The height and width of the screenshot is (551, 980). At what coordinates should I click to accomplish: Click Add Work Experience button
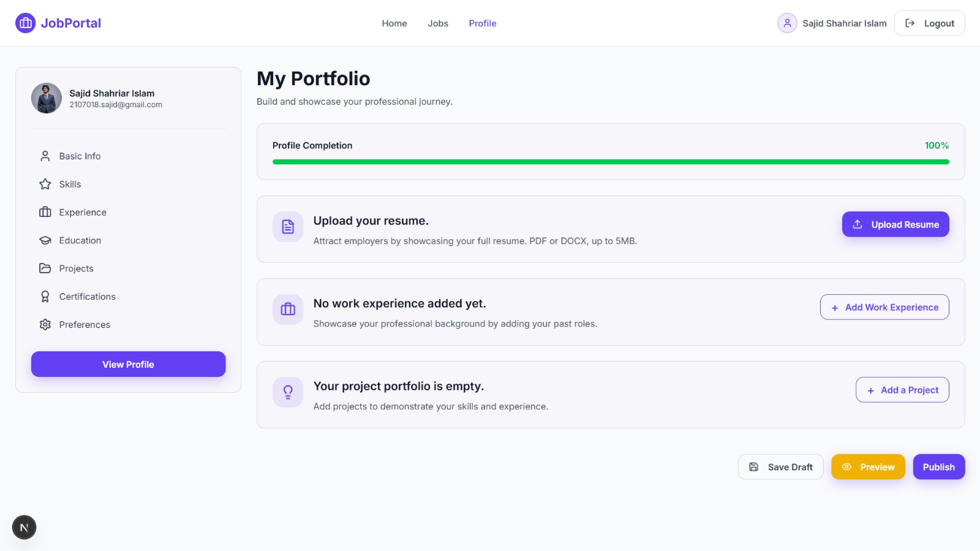coord(884,307)
